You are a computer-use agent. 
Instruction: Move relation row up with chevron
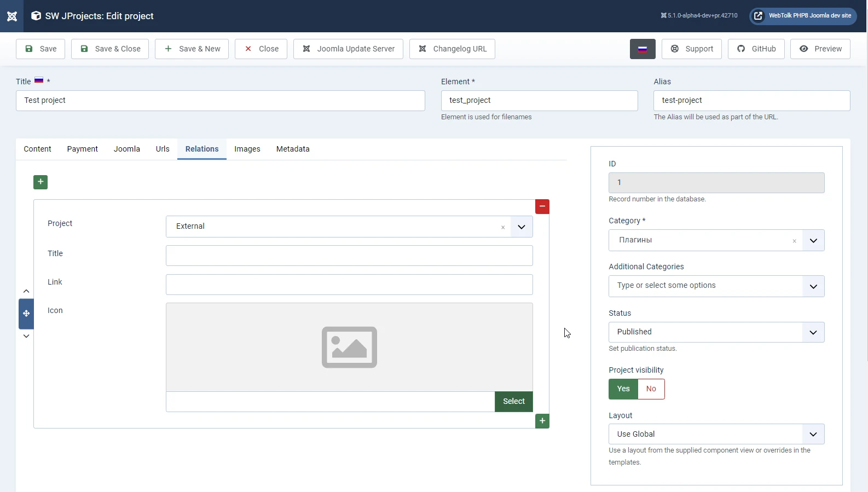click(x=26, y=291)
